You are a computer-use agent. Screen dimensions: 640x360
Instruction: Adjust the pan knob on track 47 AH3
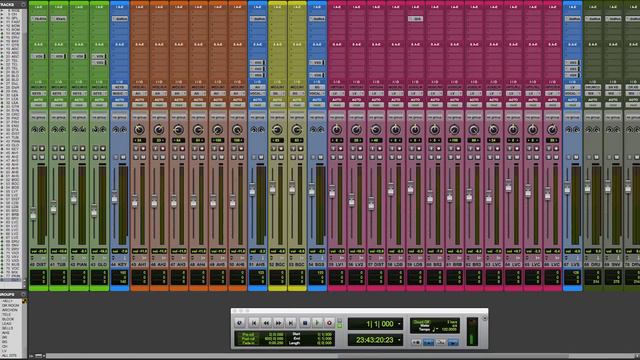pos(178,130)
